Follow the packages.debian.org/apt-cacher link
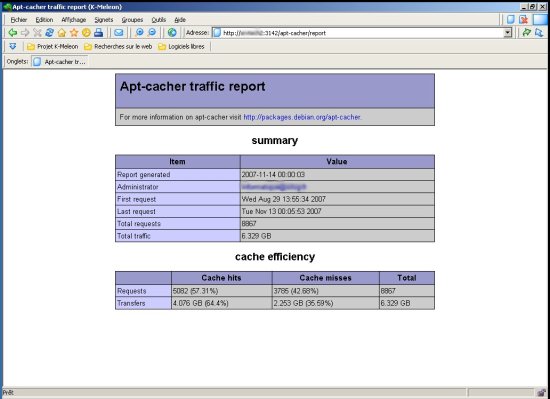The height and width of the screenshot is (399, 550). [302, 117]
